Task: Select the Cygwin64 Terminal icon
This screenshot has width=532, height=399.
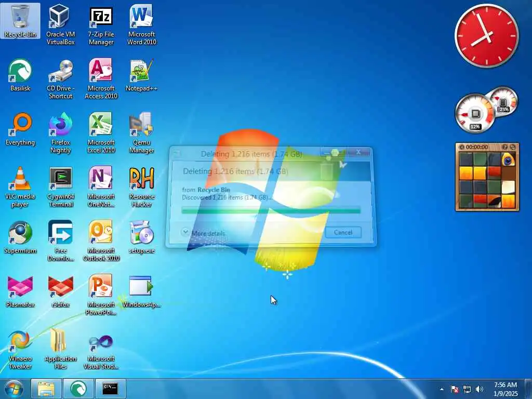Action: [x=60, y=187]
